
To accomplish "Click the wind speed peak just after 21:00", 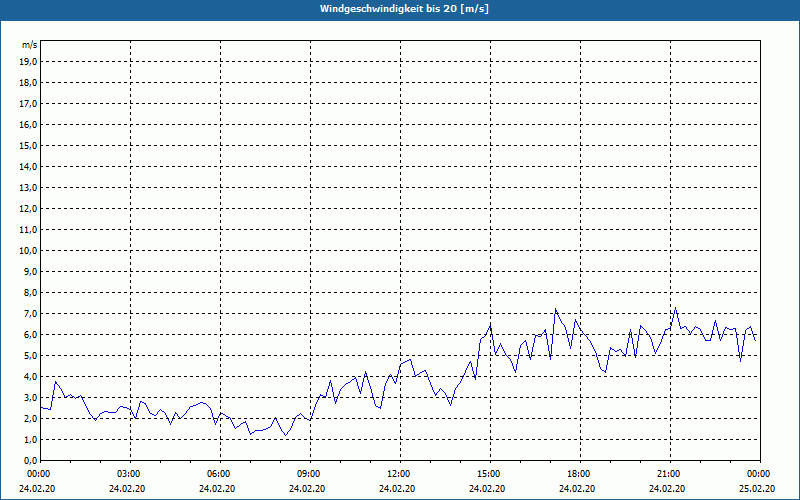I will [676, 308].
